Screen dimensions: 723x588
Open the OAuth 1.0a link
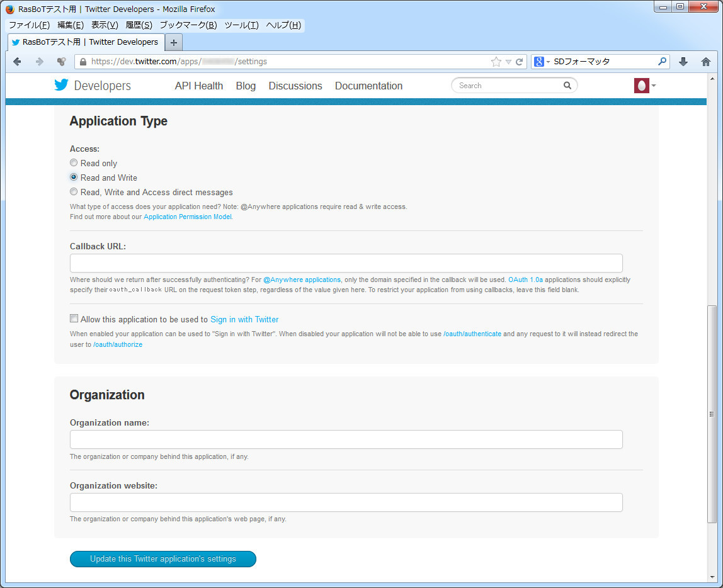(525, 280)
